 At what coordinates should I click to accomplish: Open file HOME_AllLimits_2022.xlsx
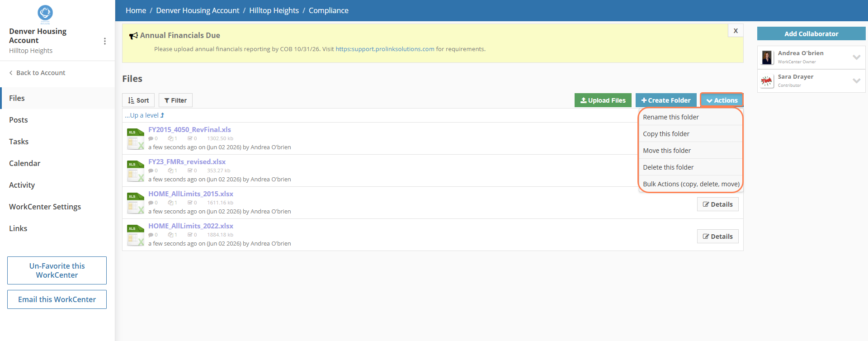[x=191, y=226]
